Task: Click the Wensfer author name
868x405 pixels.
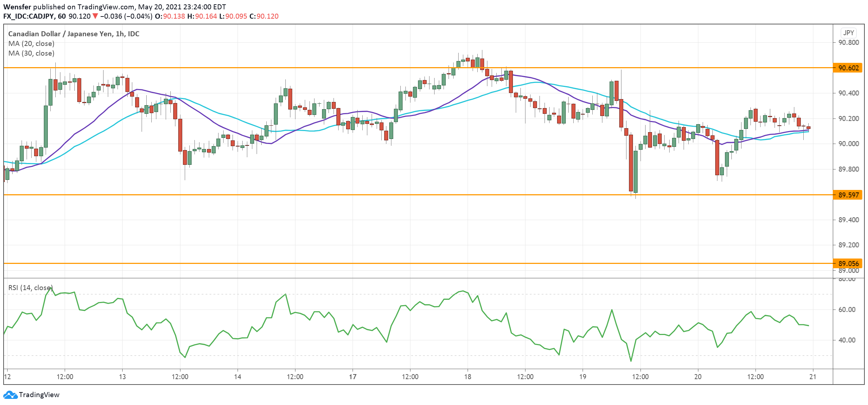Action: pos(17,6)
